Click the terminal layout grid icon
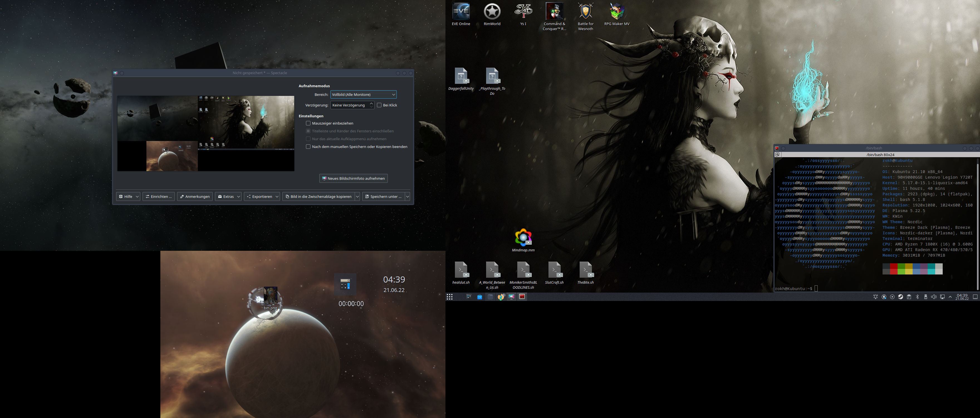 [778, 155]
